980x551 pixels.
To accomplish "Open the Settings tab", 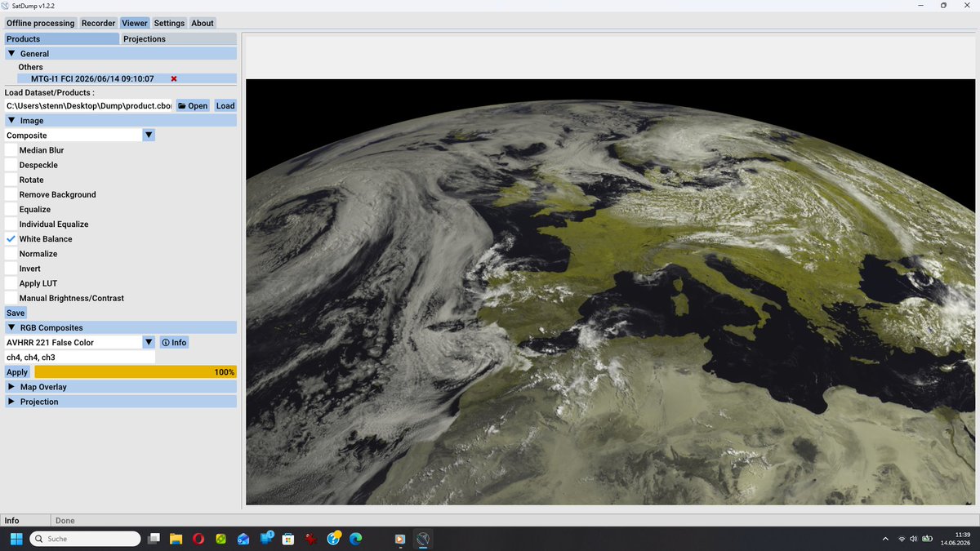I will pyautogui.click(x=169, y=23).
